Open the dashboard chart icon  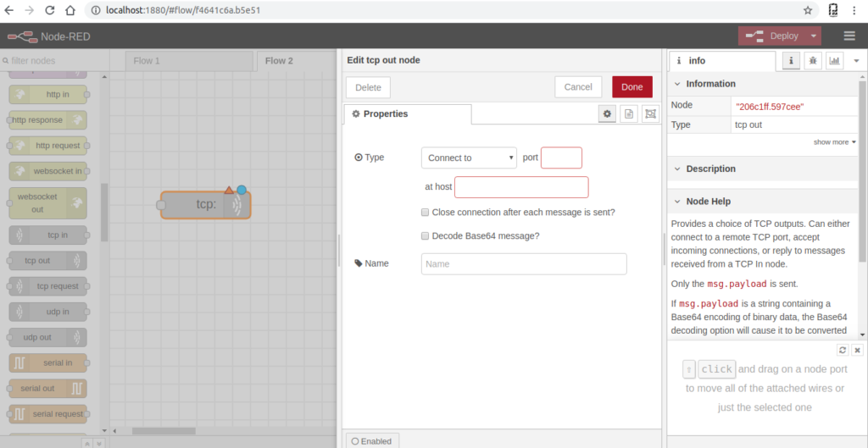coord(834,61)
